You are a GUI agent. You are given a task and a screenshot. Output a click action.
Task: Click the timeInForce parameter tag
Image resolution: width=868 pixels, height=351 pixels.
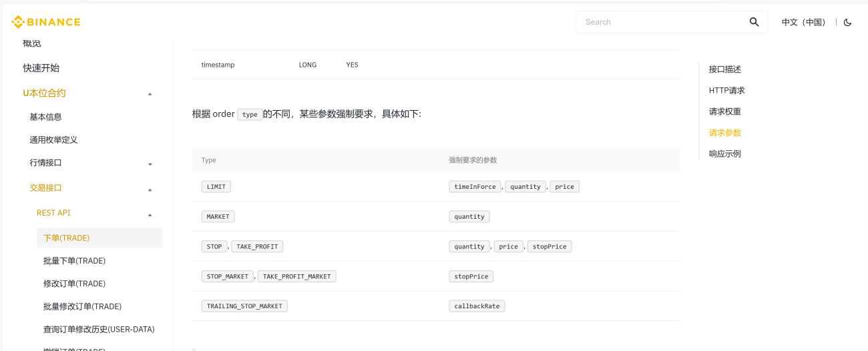(x=475, y=187)
